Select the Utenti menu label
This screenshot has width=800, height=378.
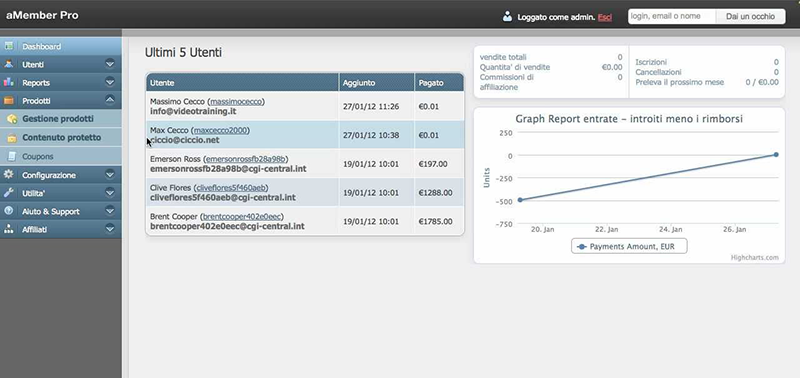[x=33, y=65]
